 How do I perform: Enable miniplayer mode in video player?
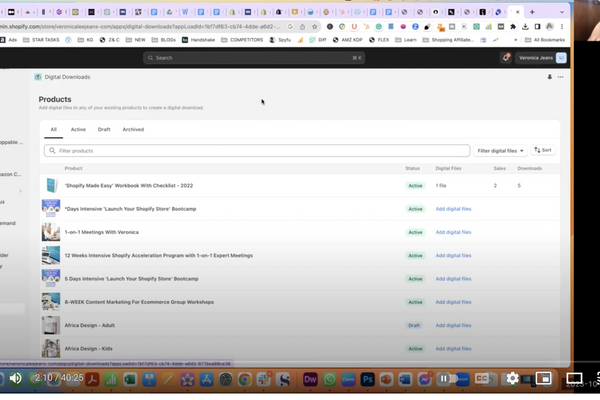543,379
